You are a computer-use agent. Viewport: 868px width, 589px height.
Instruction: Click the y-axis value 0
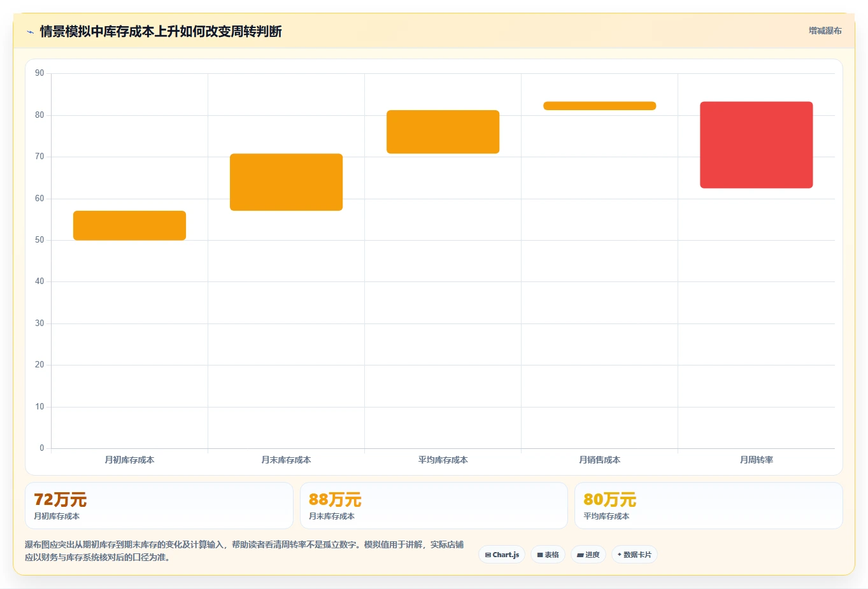pos(42,448)
